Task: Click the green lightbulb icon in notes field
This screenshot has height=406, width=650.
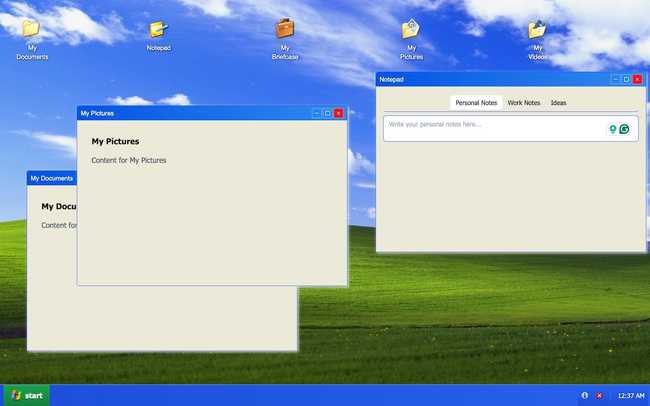Action: click(x=613, y=129)
